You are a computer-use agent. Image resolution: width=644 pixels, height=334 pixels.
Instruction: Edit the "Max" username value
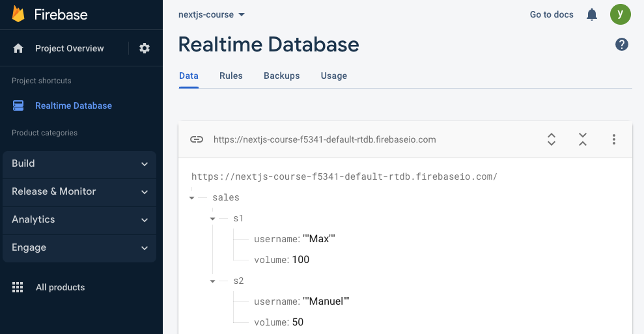click(318, 239)
